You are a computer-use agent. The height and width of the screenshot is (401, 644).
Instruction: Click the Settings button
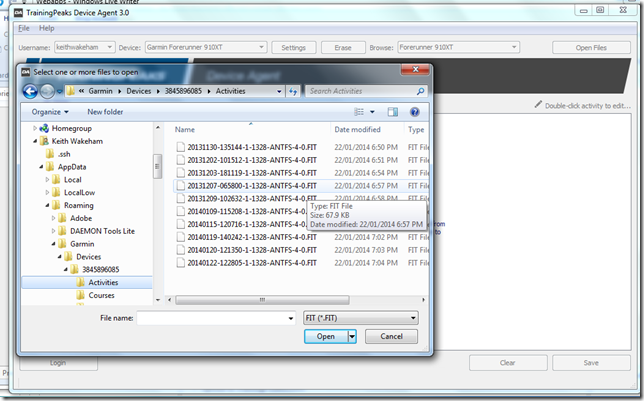coord(294,48)
